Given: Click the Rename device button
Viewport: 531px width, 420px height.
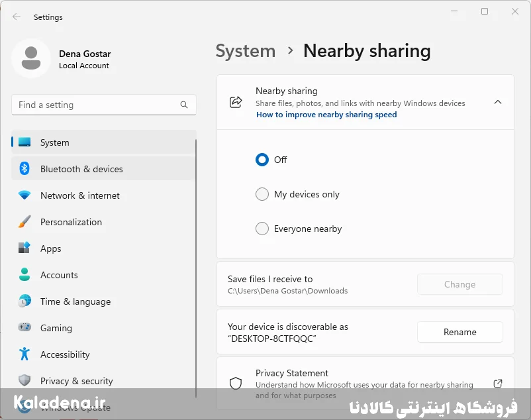Looking at the screenshot, I should (x=460, y=332).
